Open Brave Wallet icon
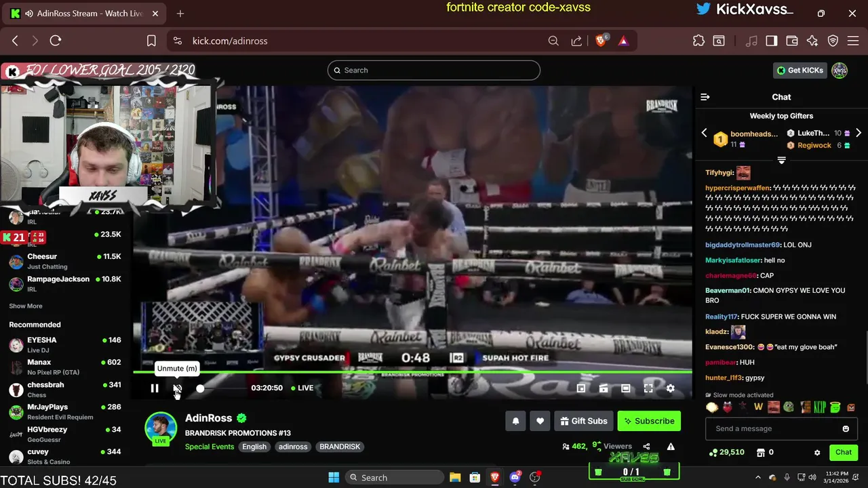Viewport: 868px width, 488px height. point(791,41)
